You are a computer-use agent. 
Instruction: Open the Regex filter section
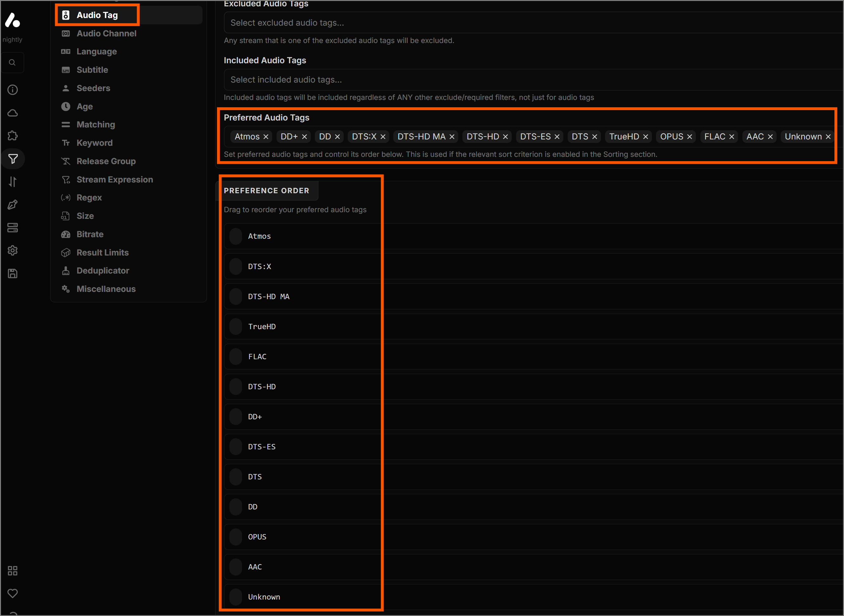pos(129,198)
